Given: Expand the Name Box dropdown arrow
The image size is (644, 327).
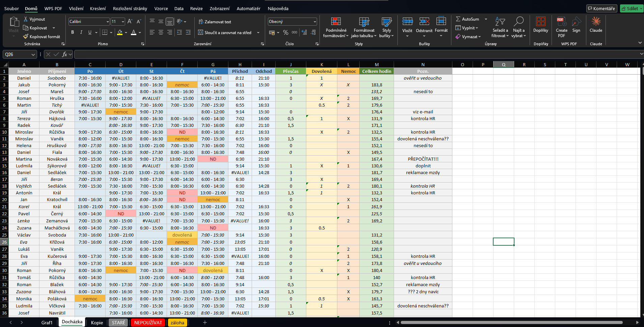Looking at the screenshot, I should pyautogui.click(x=33, y=54).
